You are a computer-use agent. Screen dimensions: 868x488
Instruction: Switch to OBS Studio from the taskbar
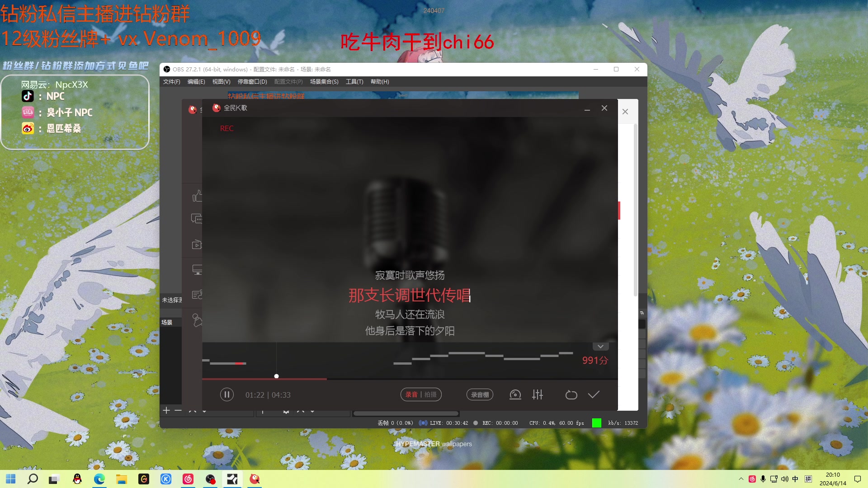click(x=210, y=479)
